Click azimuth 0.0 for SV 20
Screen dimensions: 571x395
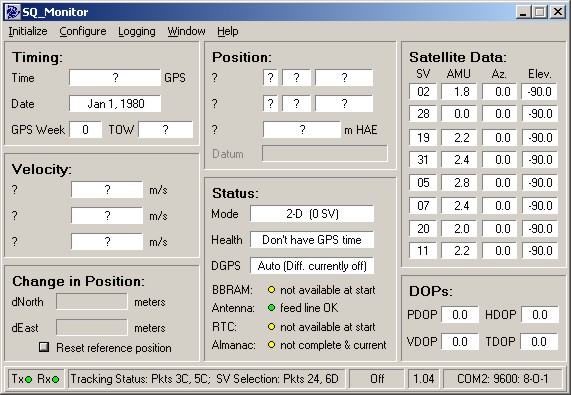coord(499,229)
